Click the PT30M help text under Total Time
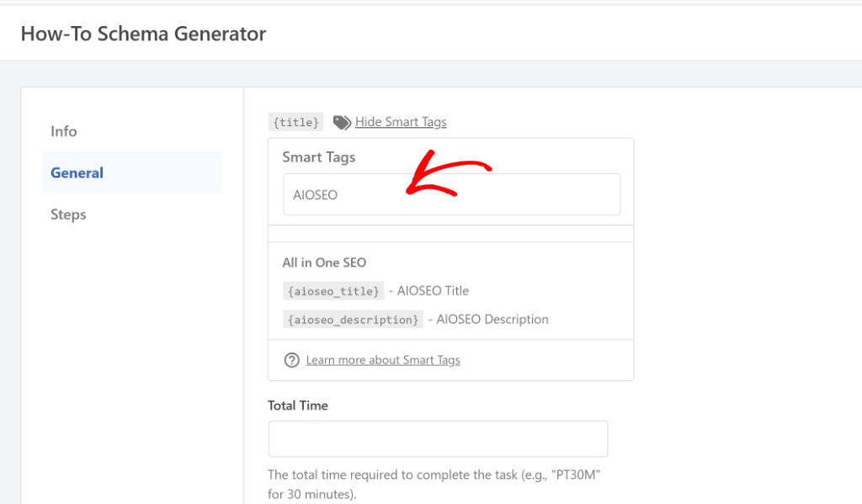The width and height of the screenshot is (862, 504). point(434,484)
